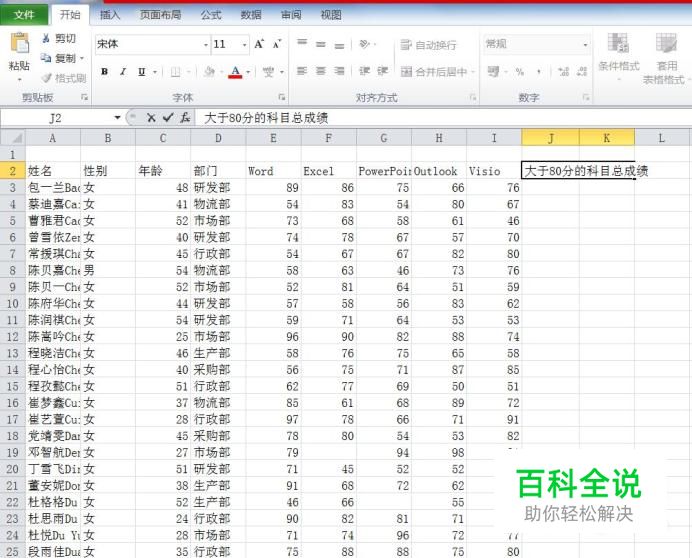Viewport: 692px width, 558px height.
Task: Toggle left text alignment
Action: (302, 71)
